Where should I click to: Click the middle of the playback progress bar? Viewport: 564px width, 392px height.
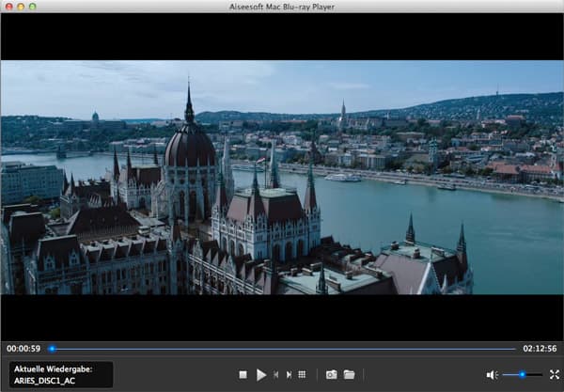(x=282, y=349)
